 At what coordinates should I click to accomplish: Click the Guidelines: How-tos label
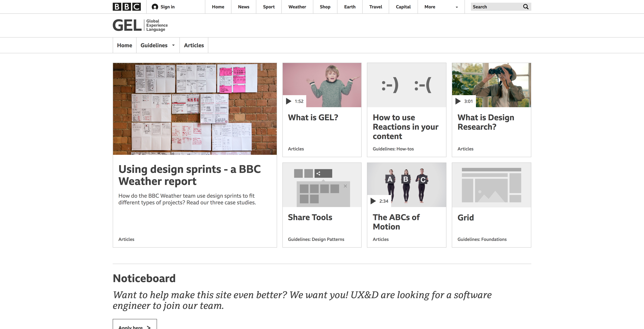[x=393, y=149]
